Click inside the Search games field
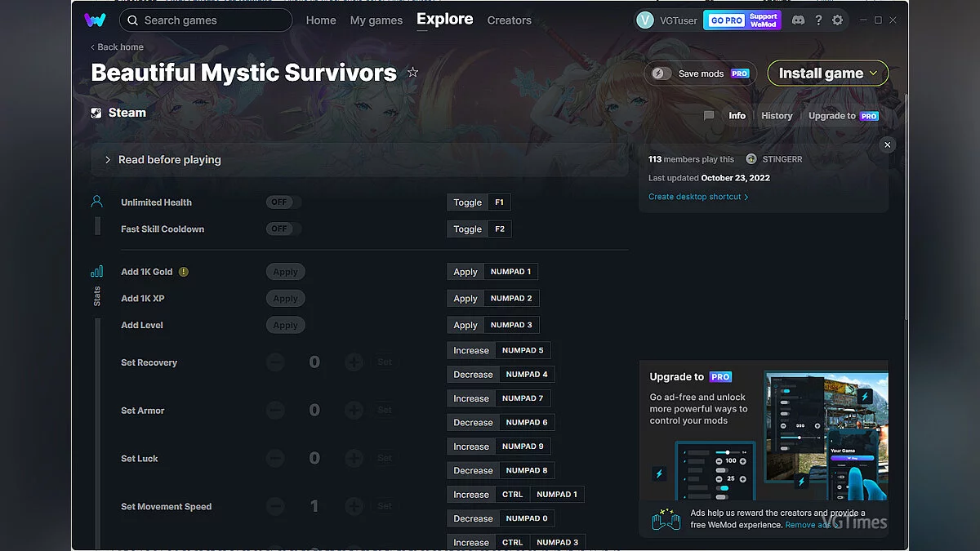The width and height of the screenshot is (980, 551). 206,20
